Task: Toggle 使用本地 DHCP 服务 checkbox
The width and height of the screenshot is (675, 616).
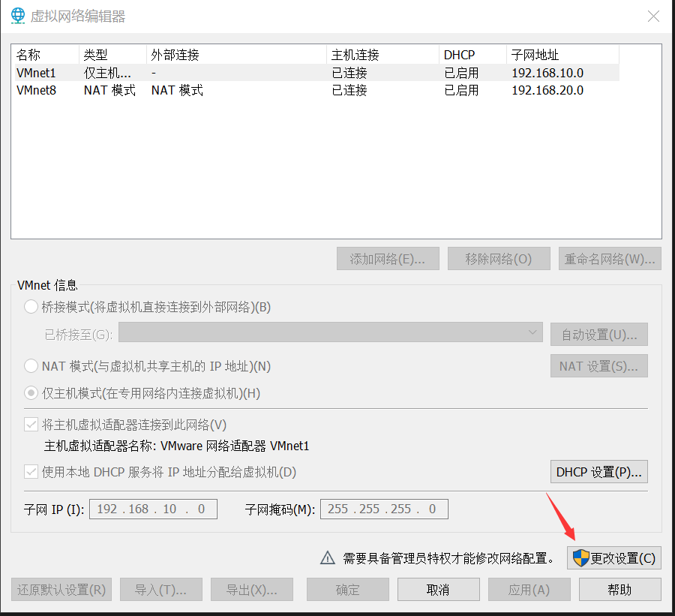Action: [x=31, y=472]
